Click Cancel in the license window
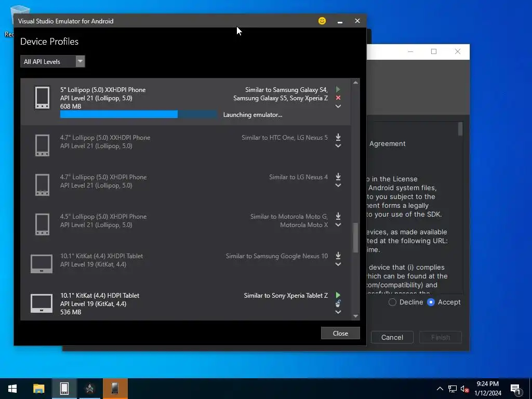Screen dimensions: 532x399 [392, 337]
